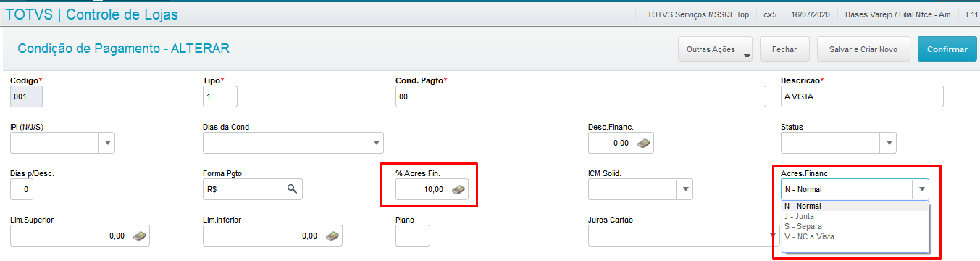Select the N - Normal list option
This screenshot has height=261, width=980.
855,206
